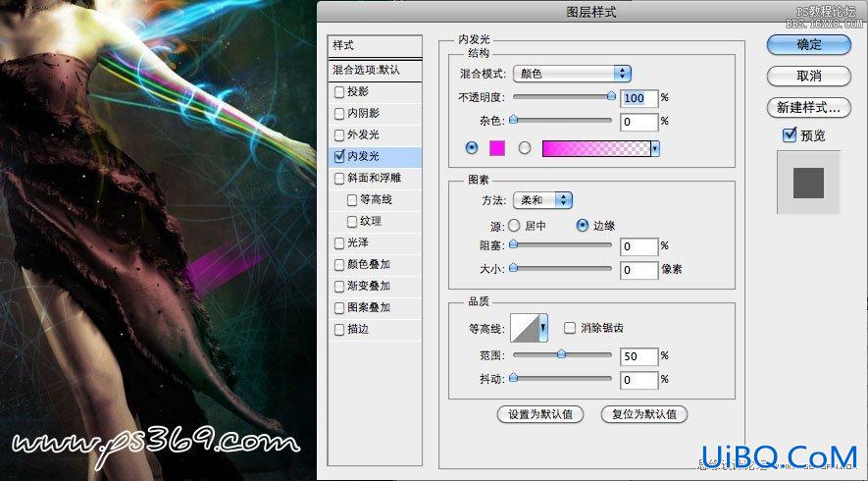This screenshot has height=481, width=868.
Task: Uncheck the 预览 preview checkbox
Action: pyautogui.click(x=790, y=135)
